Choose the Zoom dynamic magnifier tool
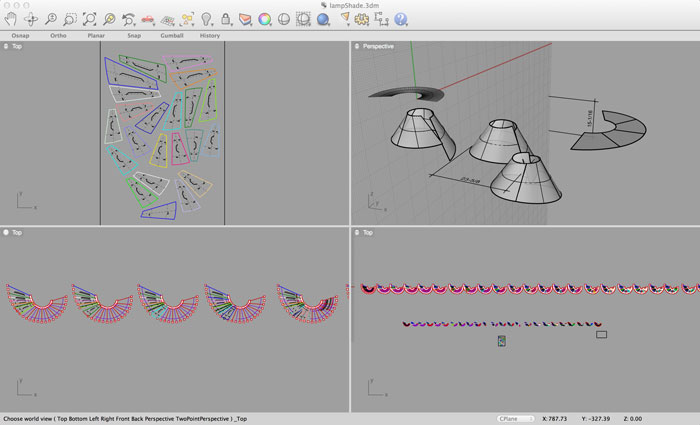Screen dimensions: 700x425 [x=50, y=19]
